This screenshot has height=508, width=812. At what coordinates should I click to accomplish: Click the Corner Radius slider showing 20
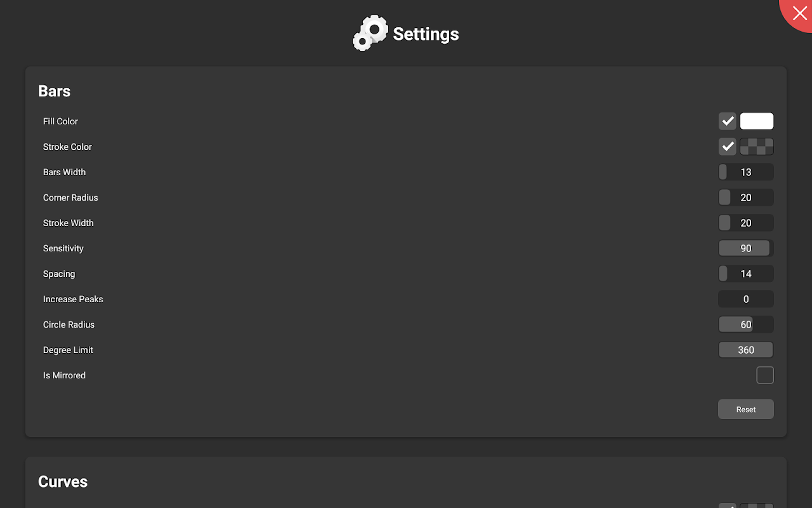746,197
